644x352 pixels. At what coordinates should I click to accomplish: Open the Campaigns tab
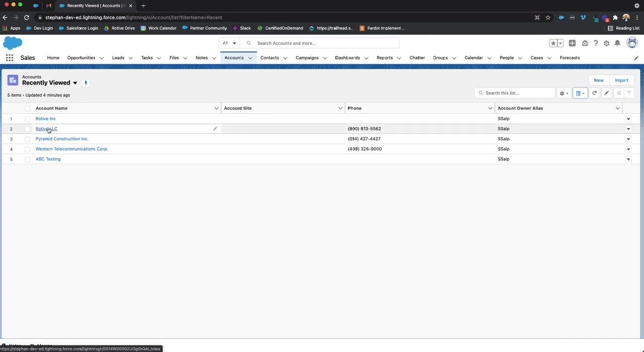307,58
